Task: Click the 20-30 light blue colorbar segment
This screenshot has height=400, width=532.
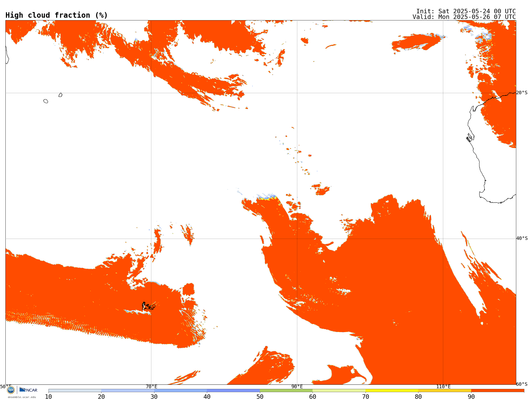Action: click(128, 391)
